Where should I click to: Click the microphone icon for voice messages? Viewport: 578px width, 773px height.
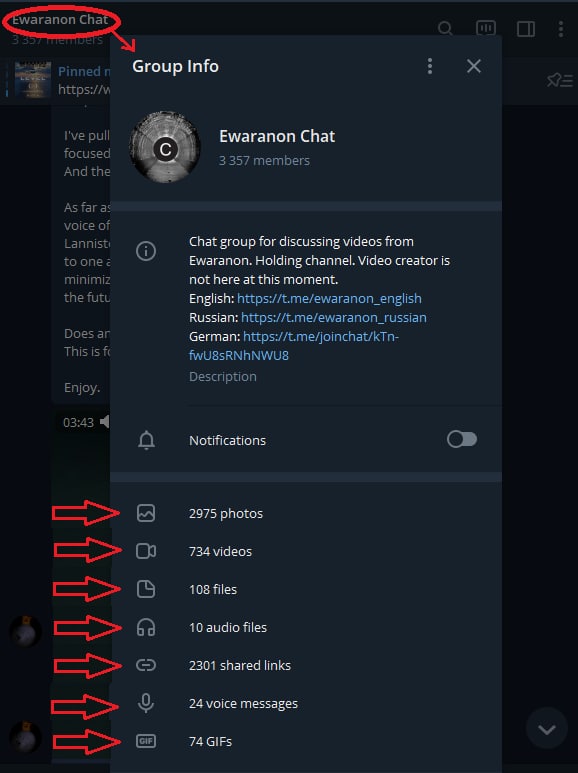[x=146, y=703]
